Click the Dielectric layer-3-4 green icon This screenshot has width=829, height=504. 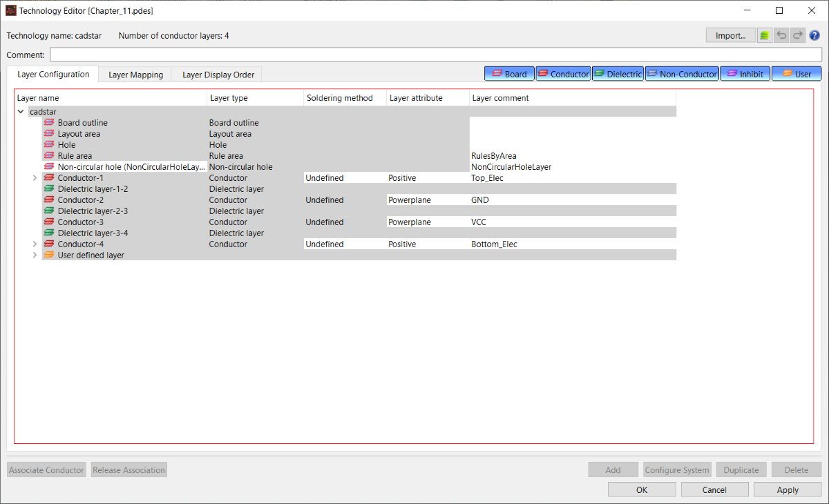point(49,233)
